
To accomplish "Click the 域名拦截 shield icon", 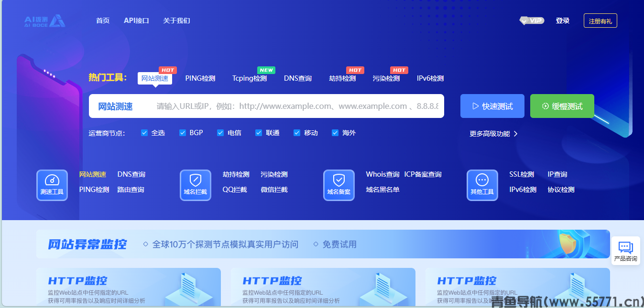I will click(196, 185).
